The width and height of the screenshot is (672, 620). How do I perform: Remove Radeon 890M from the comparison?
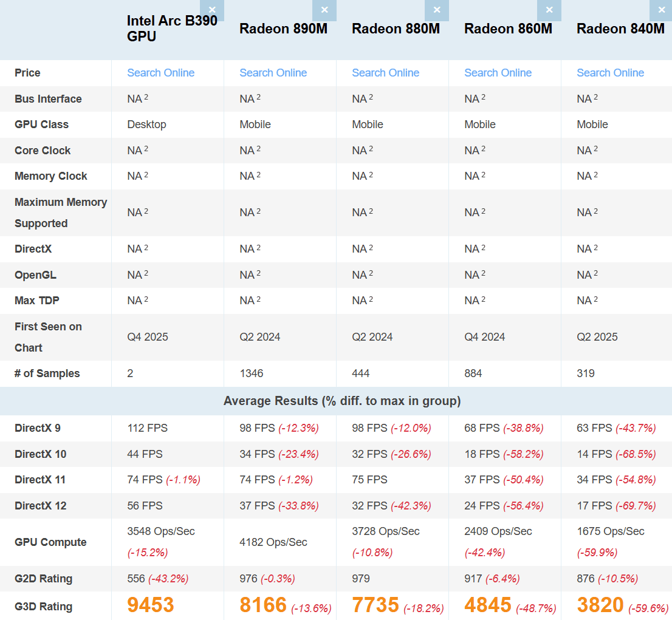(x=324, y=10)
